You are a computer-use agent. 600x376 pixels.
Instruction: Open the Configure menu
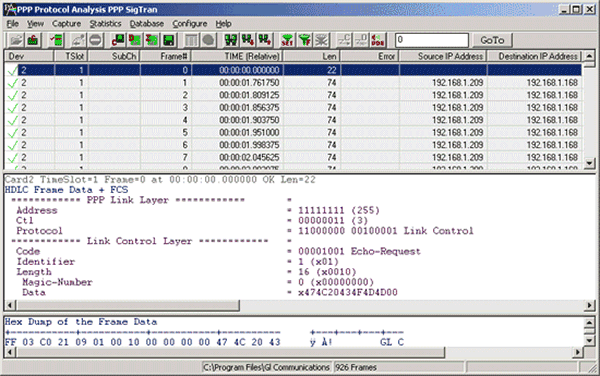189,24
